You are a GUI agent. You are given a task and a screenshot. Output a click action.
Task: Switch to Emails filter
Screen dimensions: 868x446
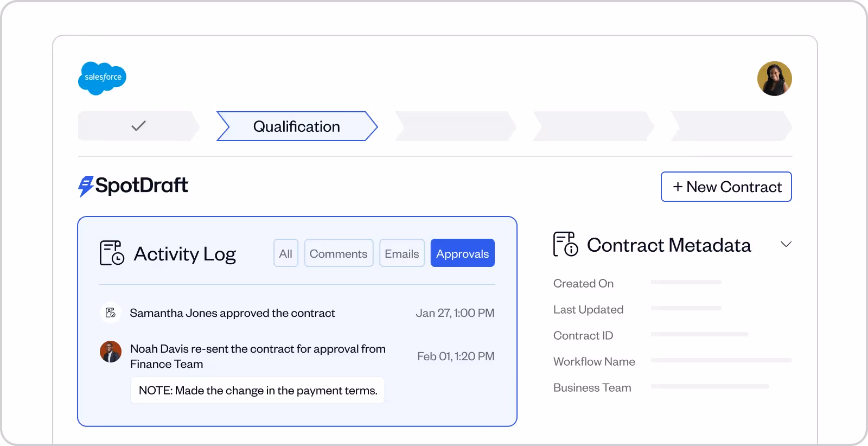click(x=401, y=253)
